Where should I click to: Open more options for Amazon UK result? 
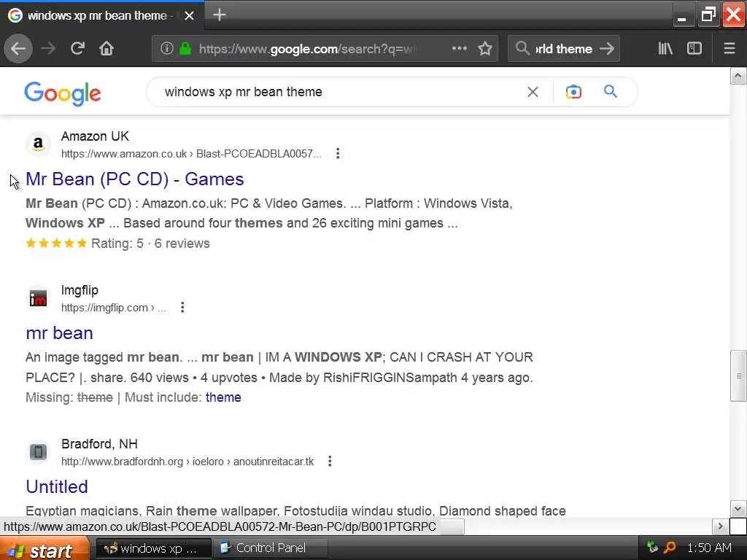(x=338, y=153)
